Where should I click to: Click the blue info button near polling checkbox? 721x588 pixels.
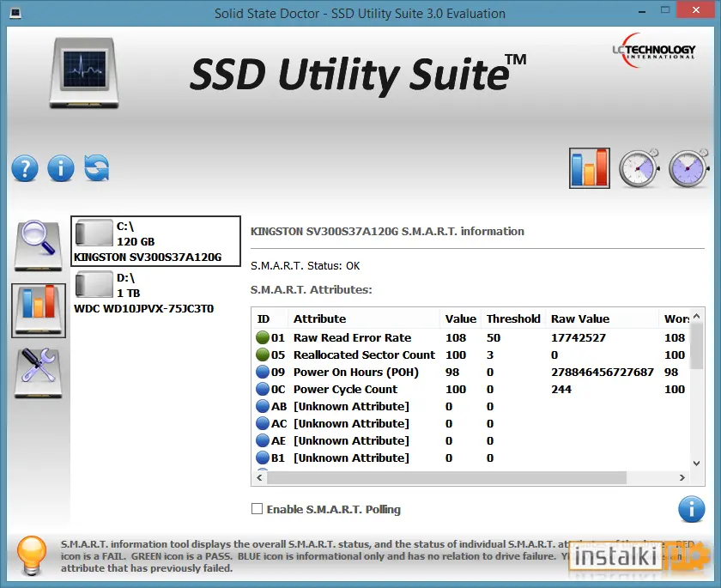click(691, 509)
